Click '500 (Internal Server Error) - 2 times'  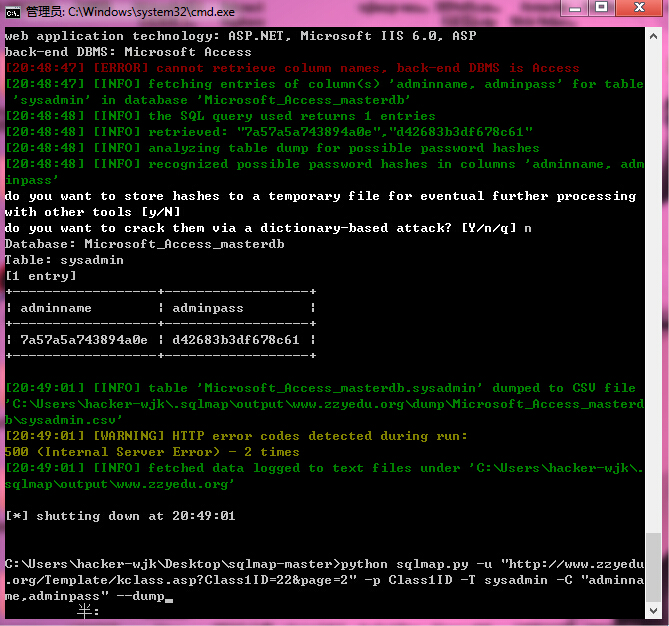(x=152, y=452)
